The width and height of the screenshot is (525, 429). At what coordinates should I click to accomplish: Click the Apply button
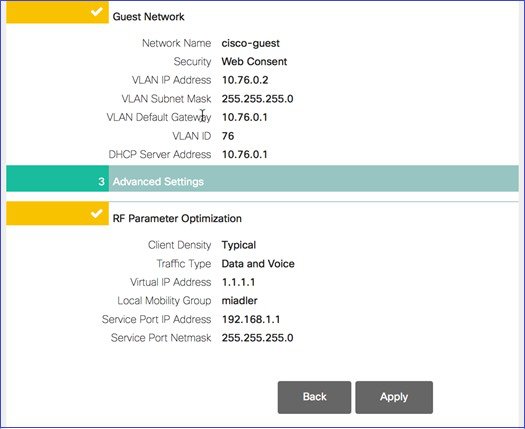394,397
